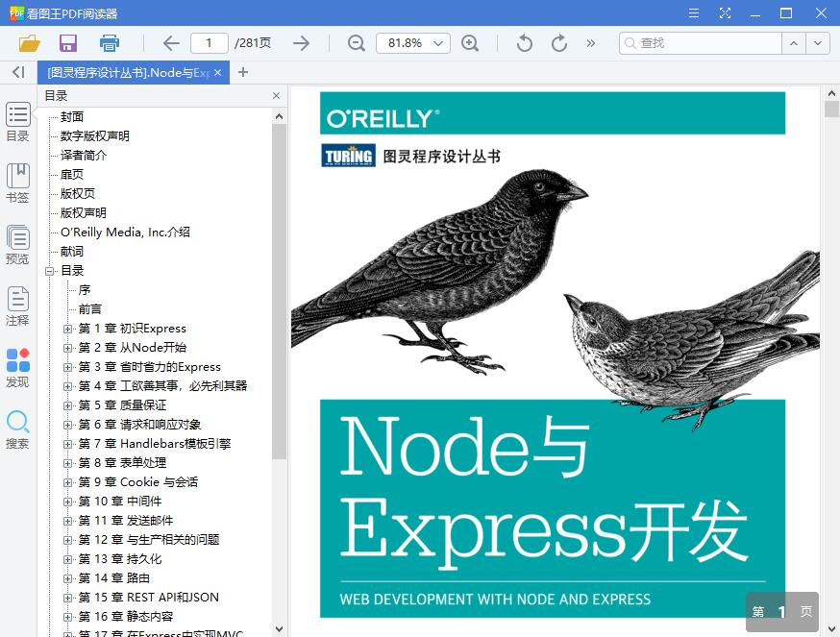Image resolution: width=840 pixels, height=637 pixels.
Task: Go to previous page arrow
Action: pos(171,43)
